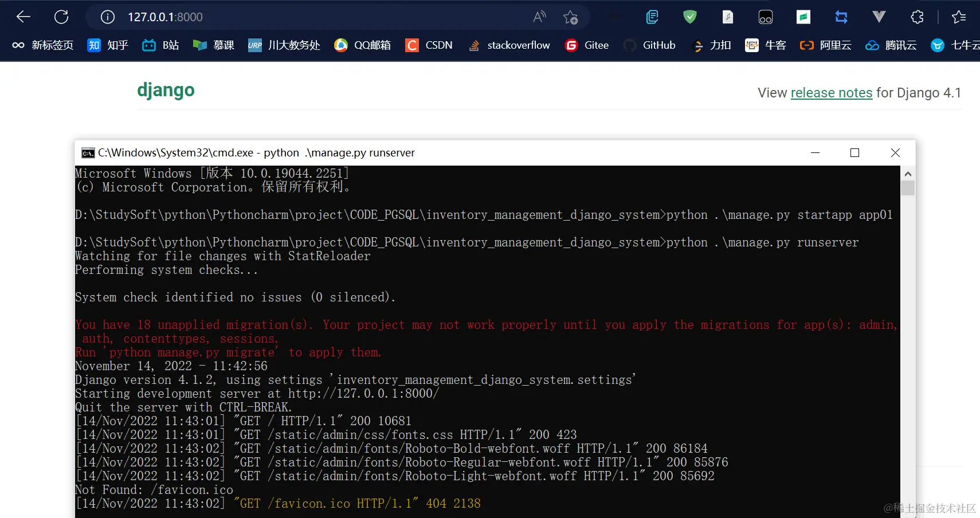
Task: Click the 'November 14, 2022 - 11:42:56' line
Action: coord(171,366)
